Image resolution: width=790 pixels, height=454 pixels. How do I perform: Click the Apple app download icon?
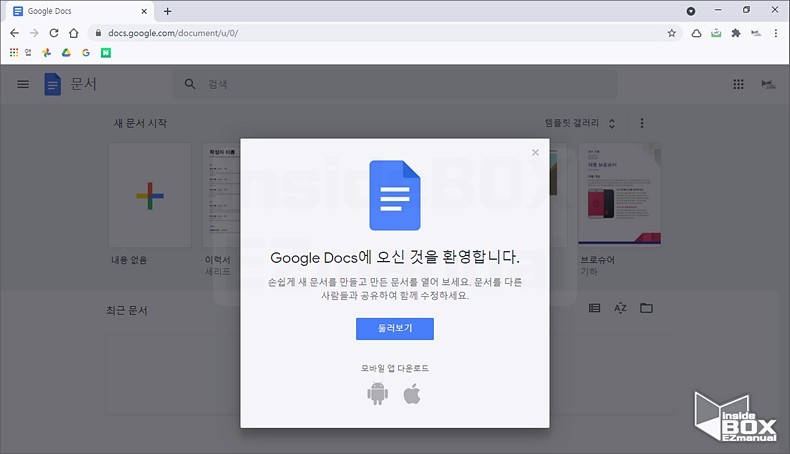(411, 394)
